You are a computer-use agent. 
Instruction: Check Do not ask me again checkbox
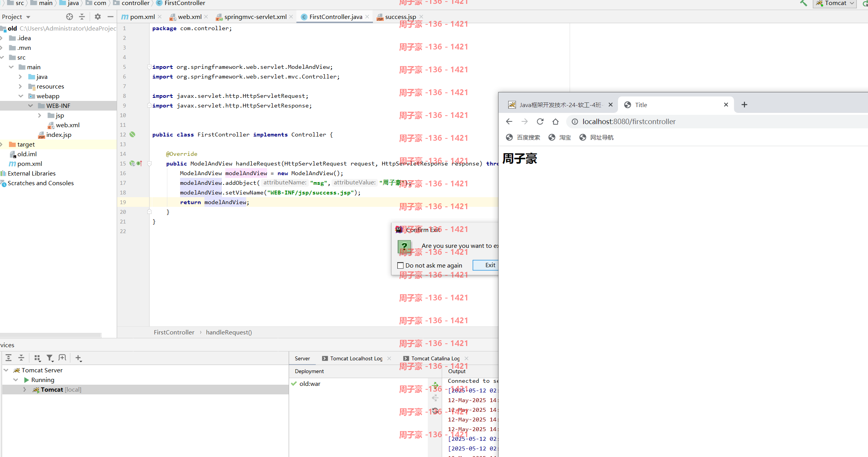coord(400,265)
